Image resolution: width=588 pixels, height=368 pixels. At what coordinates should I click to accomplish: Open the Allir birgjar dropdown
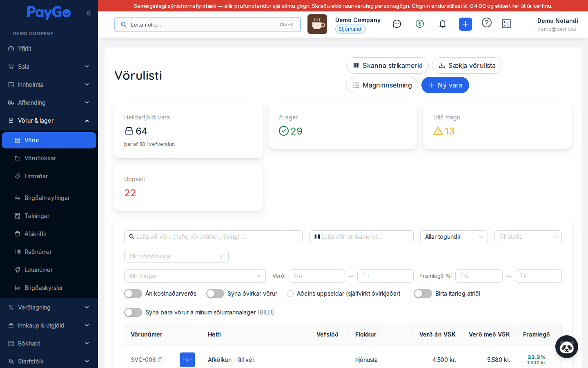[x=195, y=276]
